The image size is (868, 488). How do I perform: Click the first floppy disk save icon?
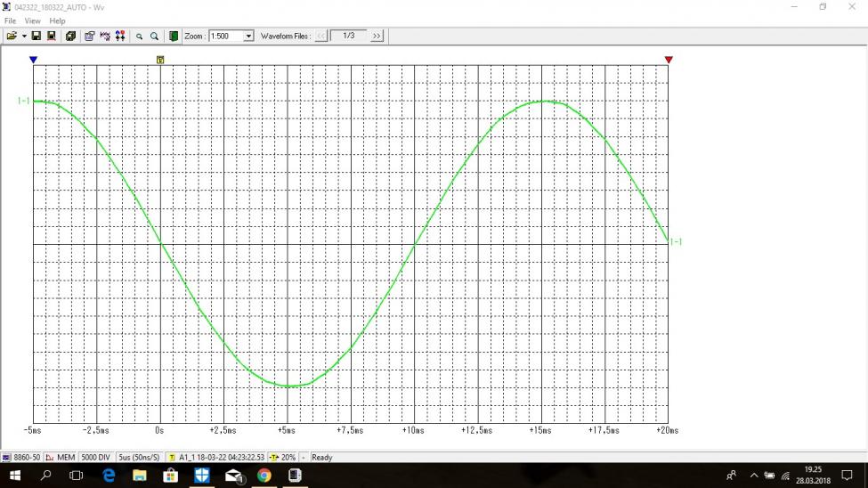click(37, 37)
